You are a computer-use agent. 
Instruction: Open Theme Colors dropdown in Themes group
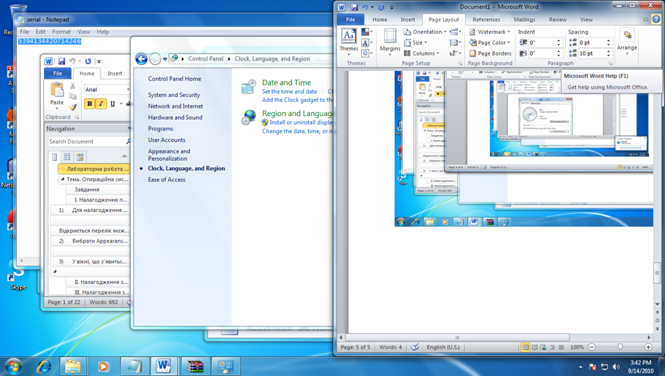367,32
